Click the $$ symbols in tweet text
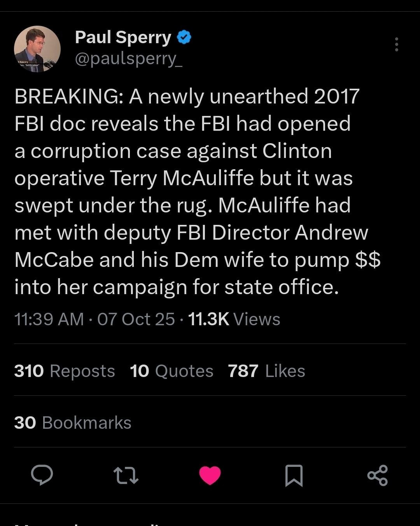 point(367,260)
